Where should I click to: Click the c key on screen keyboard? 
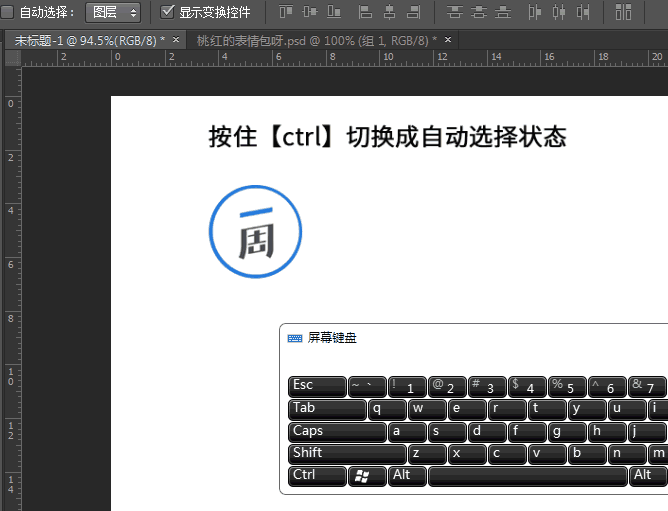pyautogui.click(x=507, y=454)
